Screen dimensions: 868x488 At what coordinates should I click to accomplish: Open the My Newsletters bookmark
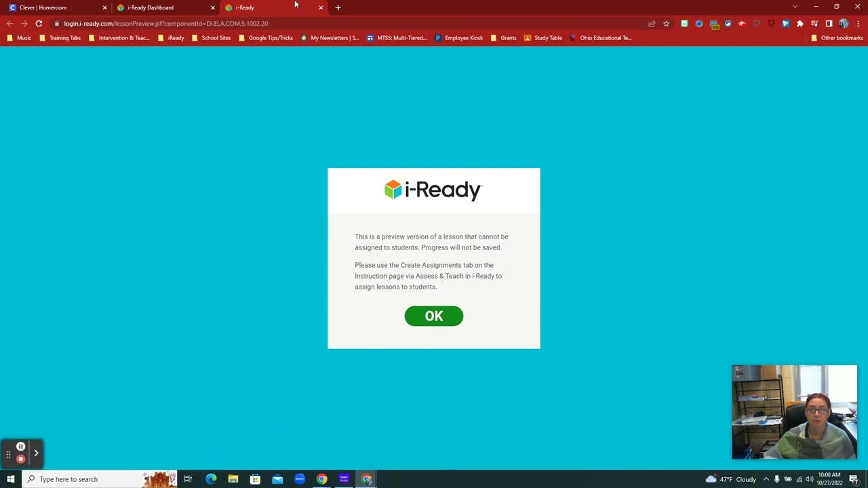tap(330, 38)
